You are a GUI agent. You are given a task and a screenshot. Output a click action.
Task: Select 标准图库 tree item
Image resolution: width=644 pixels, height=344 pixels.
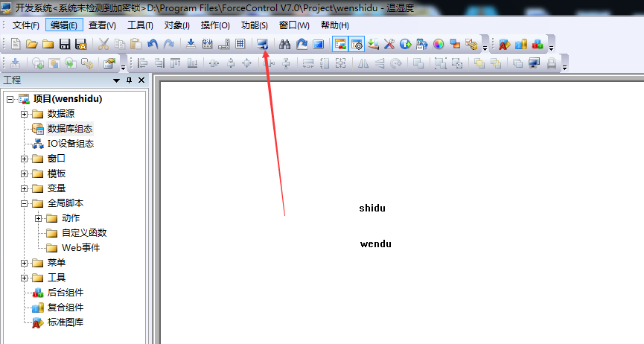point(66,322)
